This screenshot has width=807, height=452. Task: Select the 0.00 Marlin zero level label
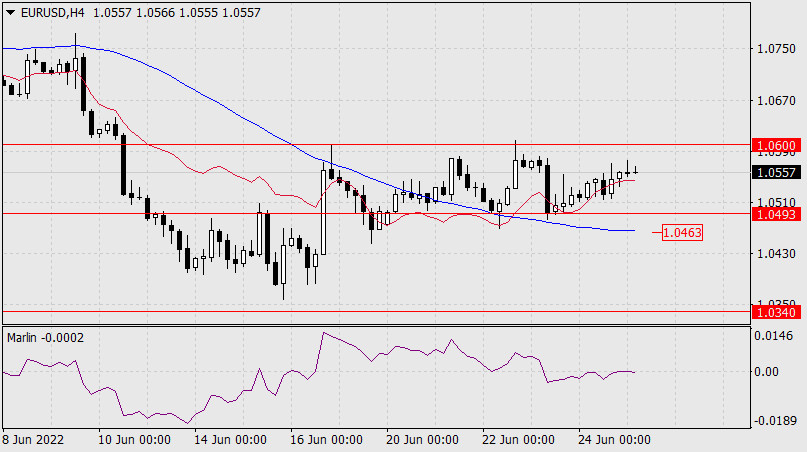pos(766,372)
